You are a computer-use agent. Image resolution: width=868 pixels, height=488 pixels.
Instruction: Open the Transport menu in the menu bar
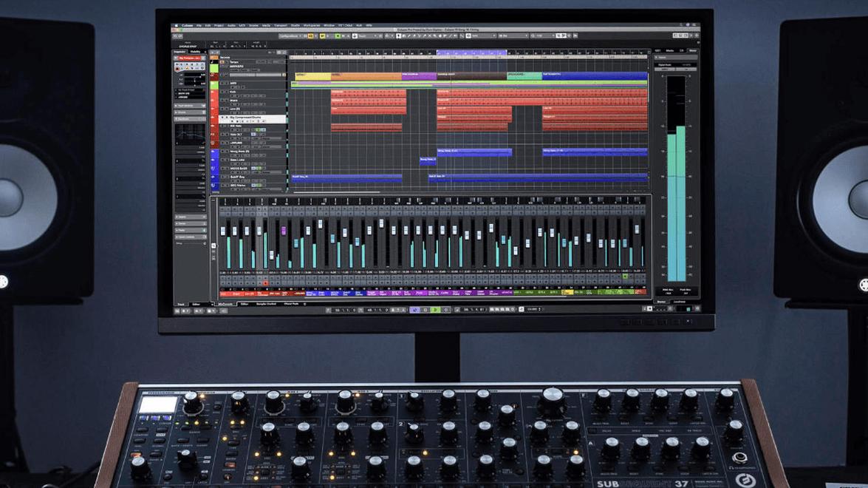tap(280, 25)
